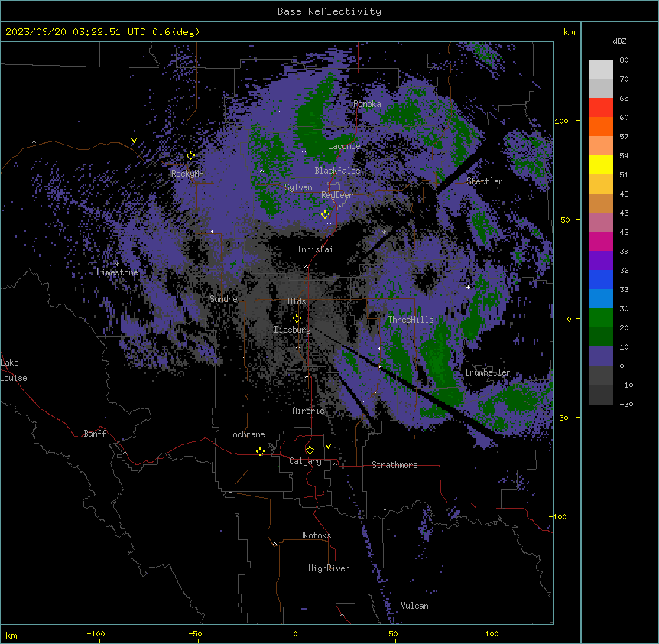Click the white asterisk above Limestone
Viewport: 659px width, 644px height.
[x=117, y=265]
